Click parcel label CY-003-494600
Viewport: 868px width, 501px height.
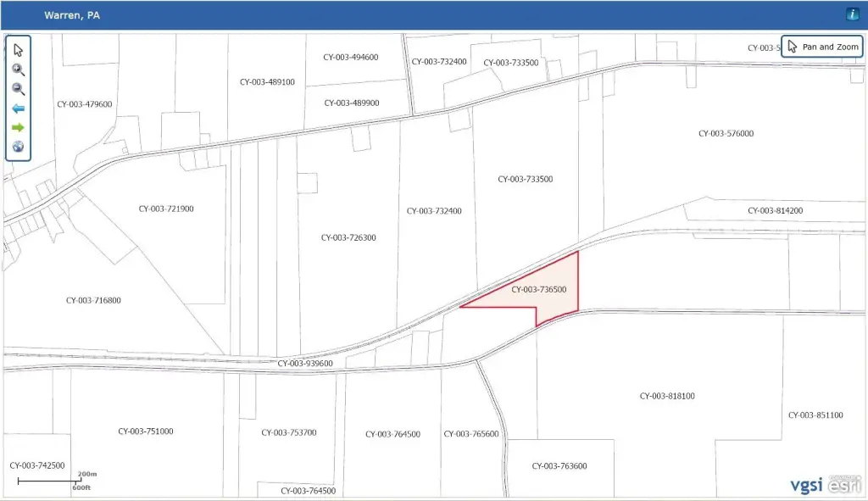pos(351,57)
